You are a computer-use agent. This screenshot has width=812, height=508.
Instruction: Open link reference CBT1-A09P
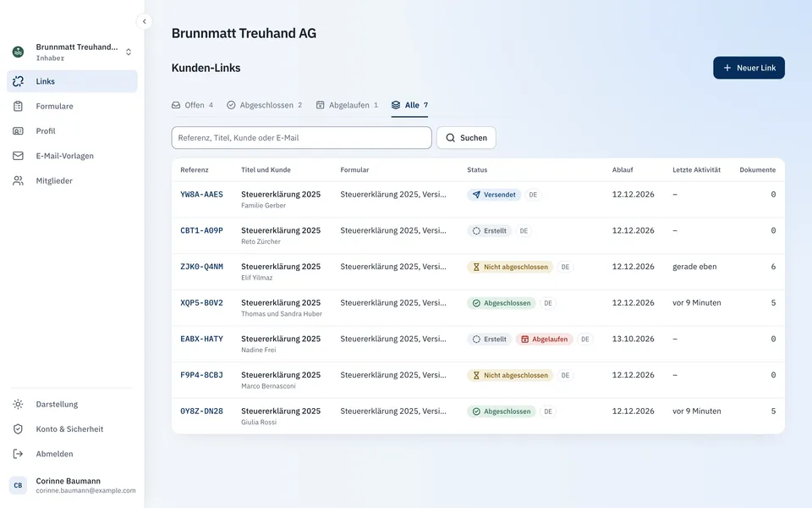[201, 230]
